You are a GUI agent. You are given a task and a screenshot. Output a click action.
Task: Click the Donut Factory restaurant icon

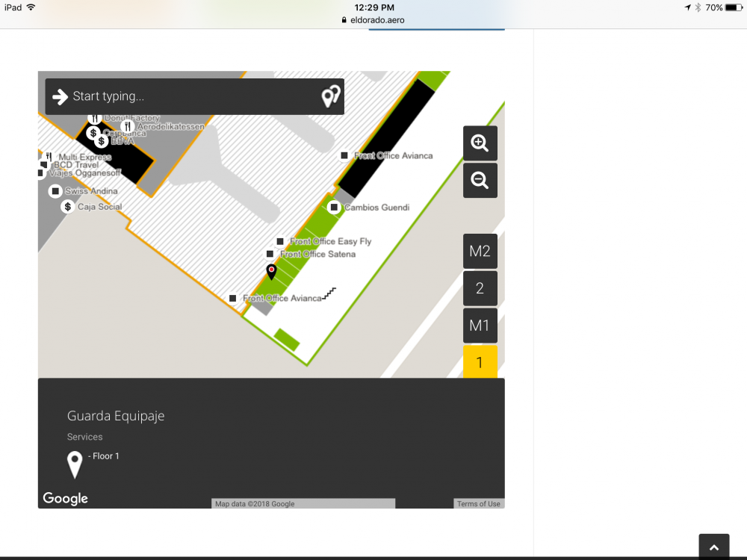(95, 118)
